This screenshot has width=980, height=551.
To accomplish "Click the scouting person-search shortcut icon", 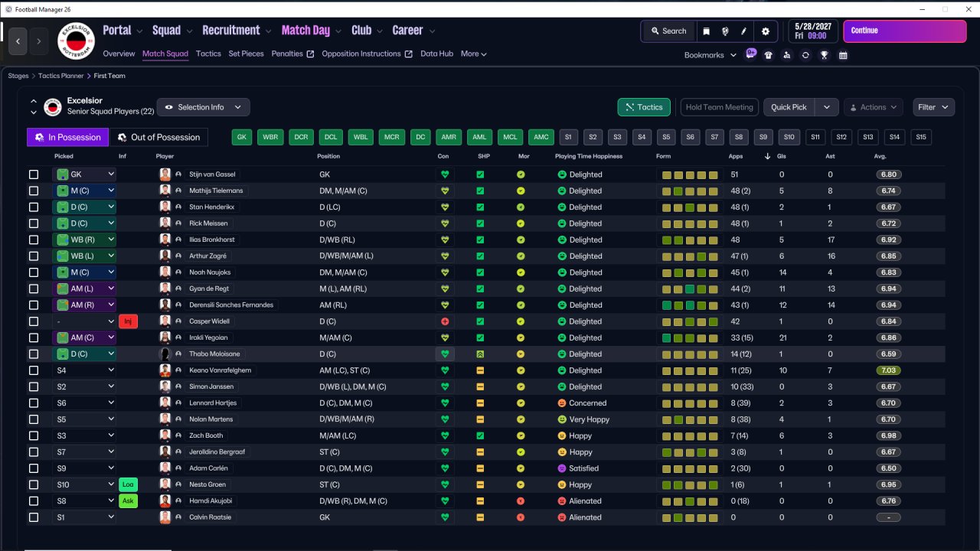I will tap(787, 55).
